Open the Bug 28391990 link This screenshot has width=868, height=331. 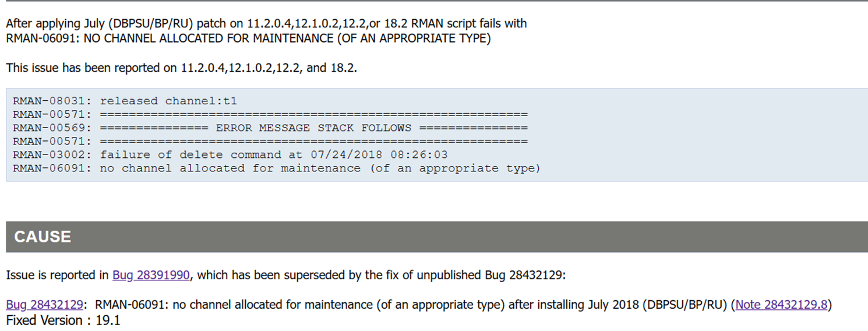click(151, 275)
